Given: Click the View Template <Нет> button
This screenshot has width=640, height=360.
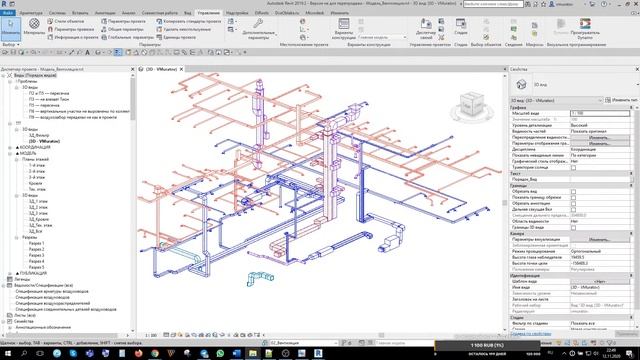Looking at the screenshot, I should pos(599,282).
